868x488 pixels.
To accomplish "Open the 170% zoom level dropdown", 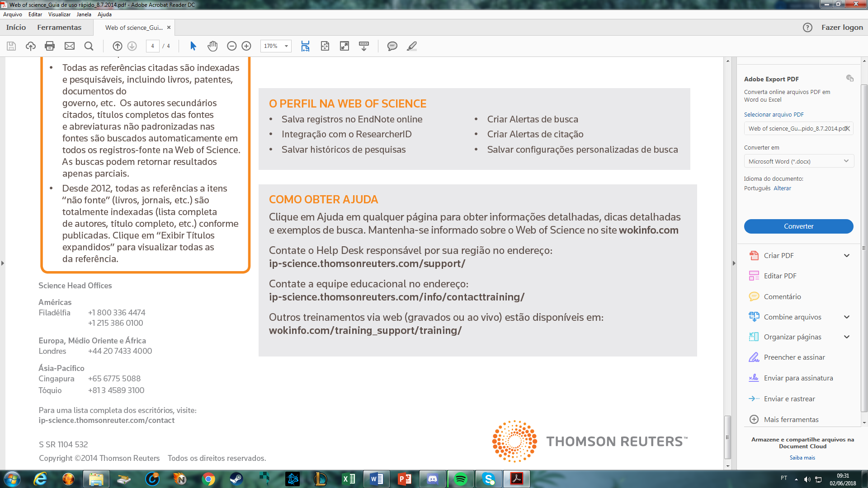I will [x=286, y=46].
